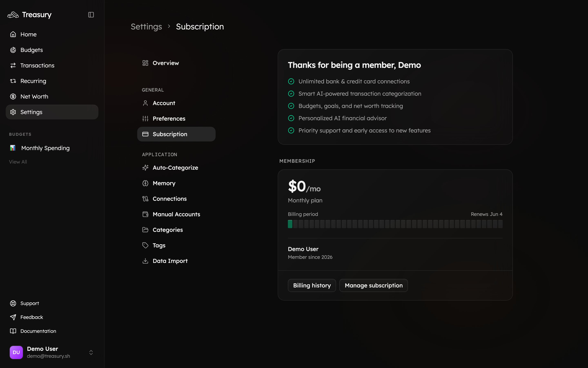The width and height of the screenshot is (588, 368).
Task: Click the Memory brain icon
Action: (145, 183)
